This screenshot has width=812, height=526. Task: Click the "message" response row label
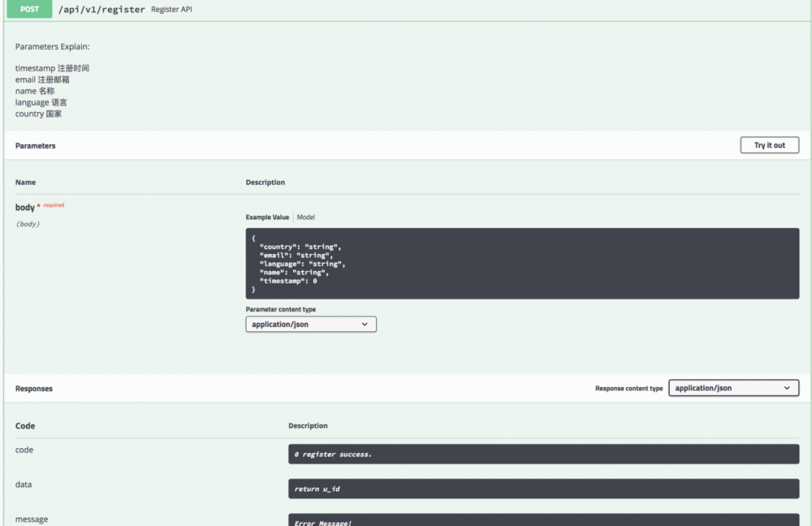pos(32,519)
